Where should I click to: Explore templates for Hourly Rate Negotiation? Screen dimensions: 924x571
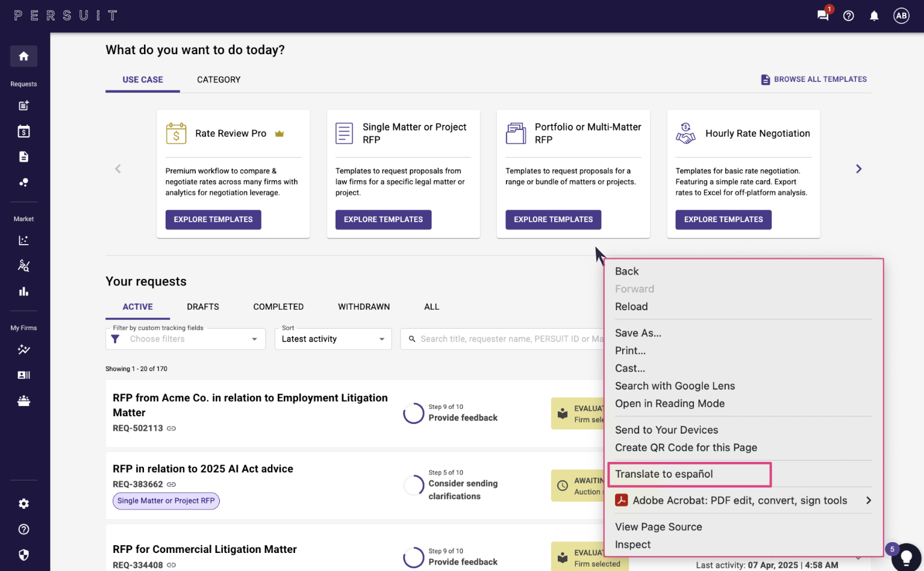point(723,220)
